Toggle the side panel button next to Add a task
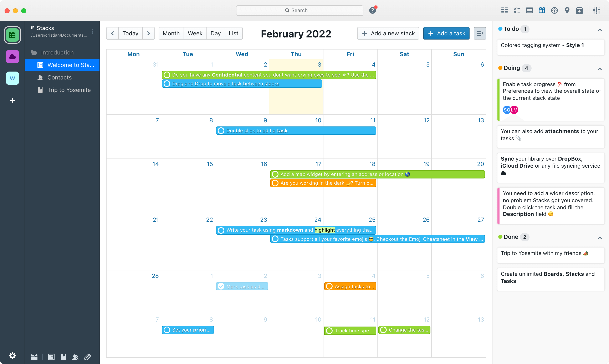609x364 pixels. click(x=480, y=33)
